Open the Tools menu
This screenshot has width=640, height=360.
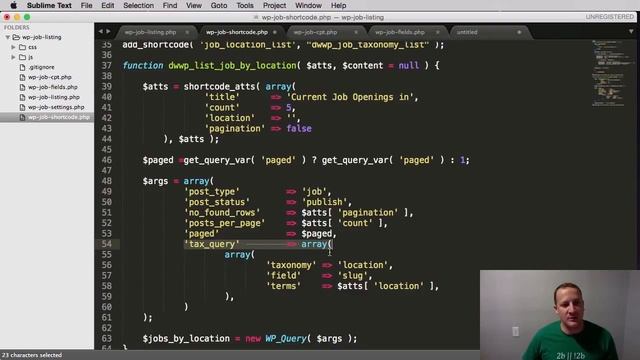[245, 5]
